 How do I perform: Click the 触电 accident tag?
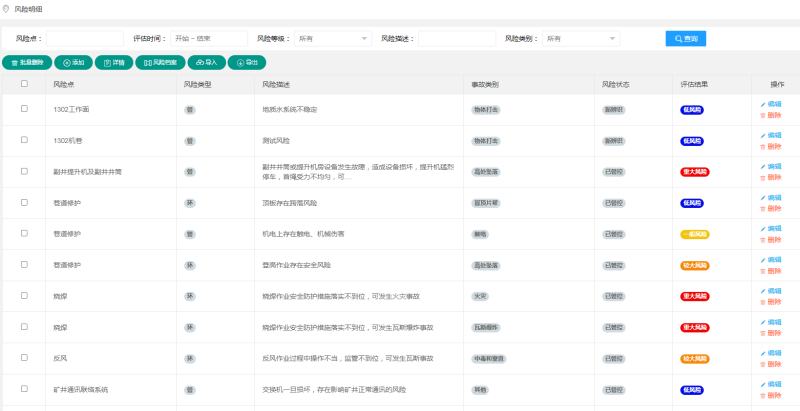pyautogui.click(x=480, y=235)
